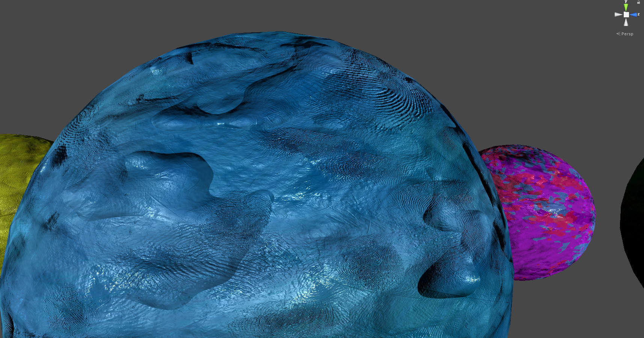Toggle the scene gizmo rotation lock icon
The width and height of the screenshot is (644, 338).
click(638, 2)
